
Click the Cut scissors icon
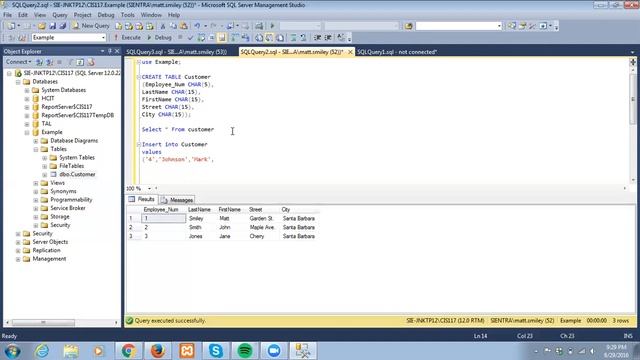tap(163, 26)
